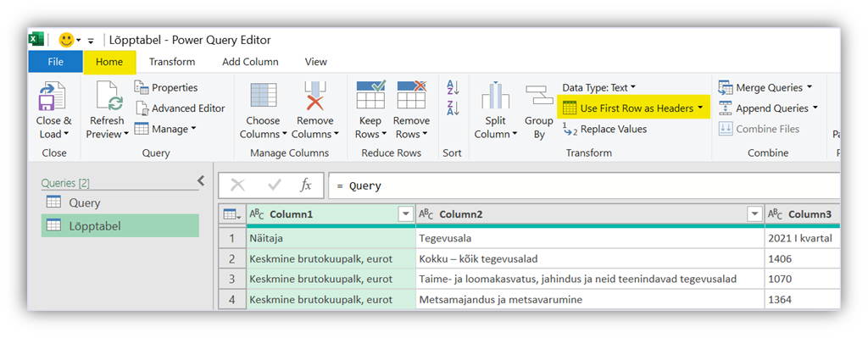Open the Advanced Editor

181,108
